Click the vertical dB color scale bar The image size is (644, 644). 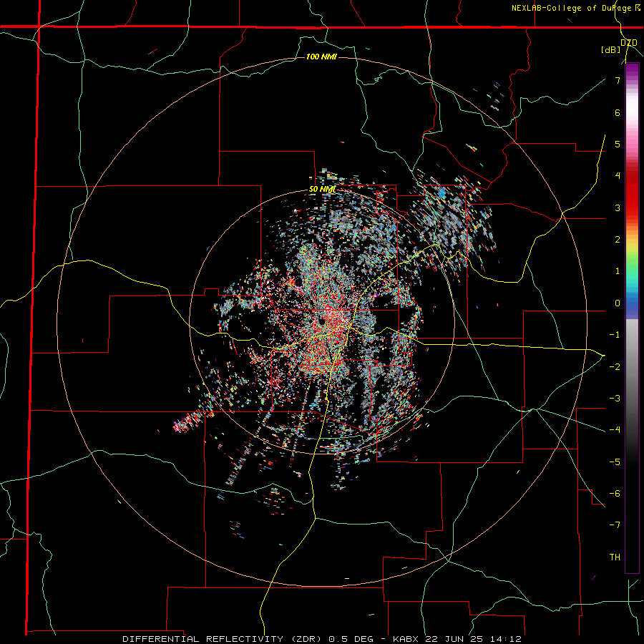(x=632, y=318)
